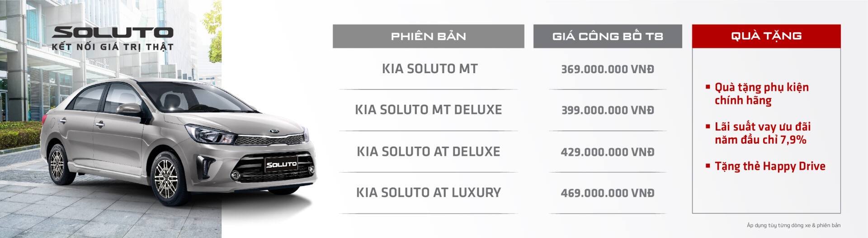Click the 369.000.000 VNĐ price
868x238 pixels.
coord(607,69)
